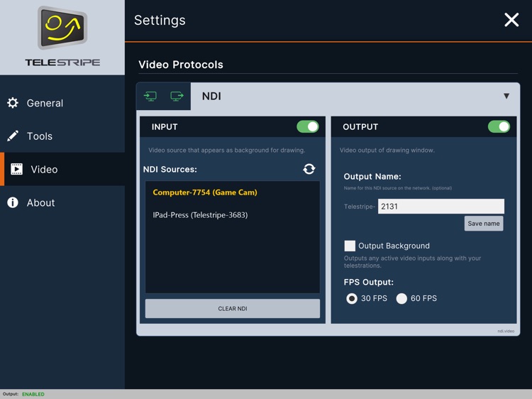Image resolution: width=532 pixels, height=399 pixels.
Task: Click the NDI output monitor icon
Action: click(x=177, y=96)
